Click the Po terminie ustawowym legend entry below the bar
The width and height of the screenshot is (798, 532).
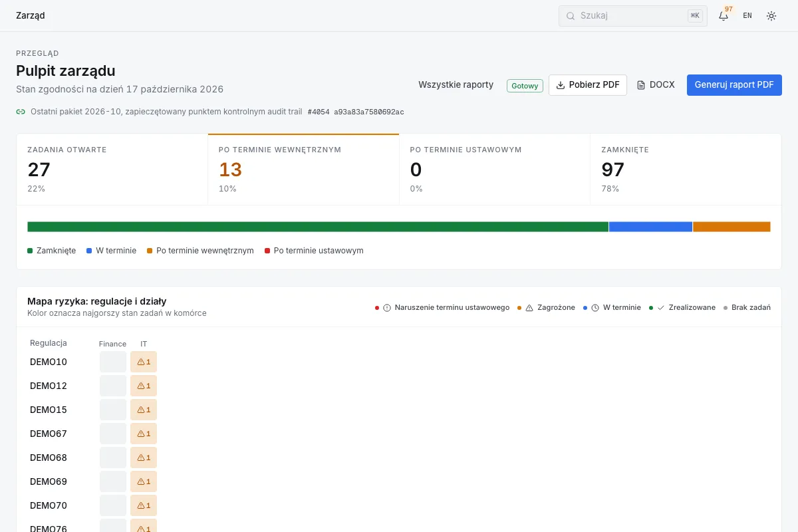(314, 251)
